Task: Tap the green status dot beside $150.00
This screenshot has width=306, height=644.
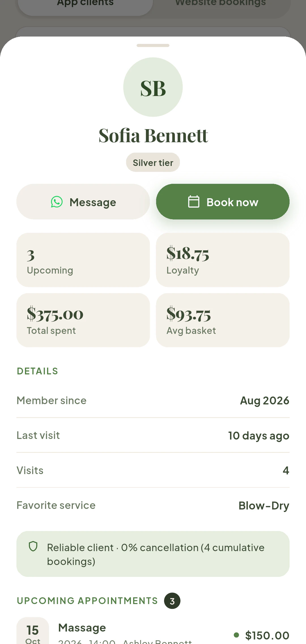Action: (x=236, y=635)
